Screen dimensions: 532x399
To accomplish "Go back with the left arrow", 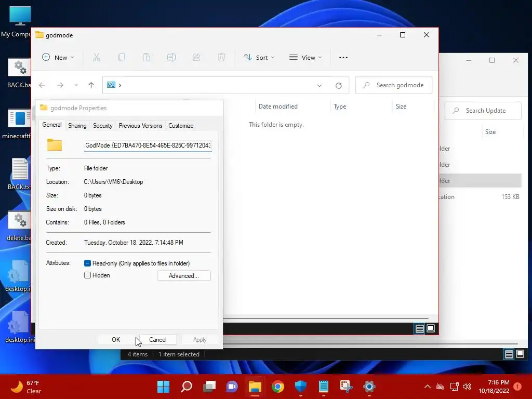I will coord(42,85).
